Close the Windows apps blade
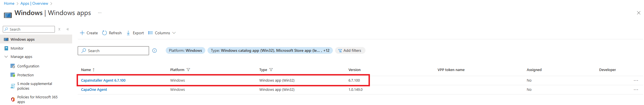Image resolution: width=644 pixels, height=105 pixels. point(638,13)
